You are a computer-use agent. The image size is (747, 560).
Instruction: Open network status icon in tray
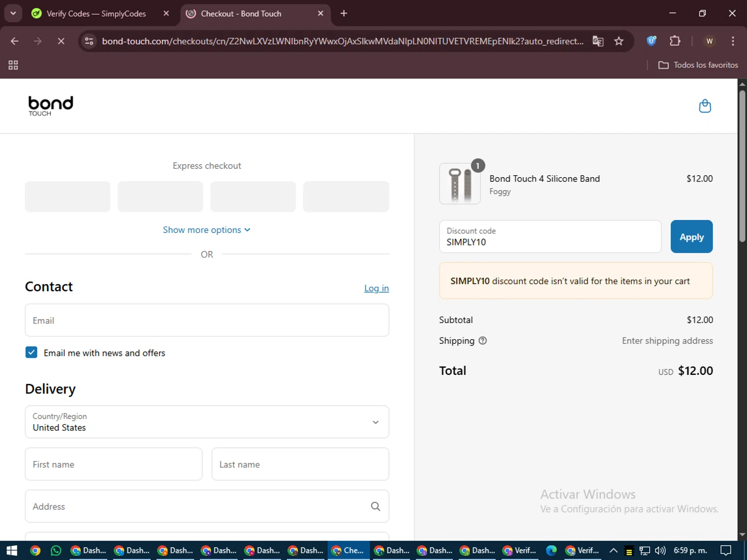click(x=645, y=551)
